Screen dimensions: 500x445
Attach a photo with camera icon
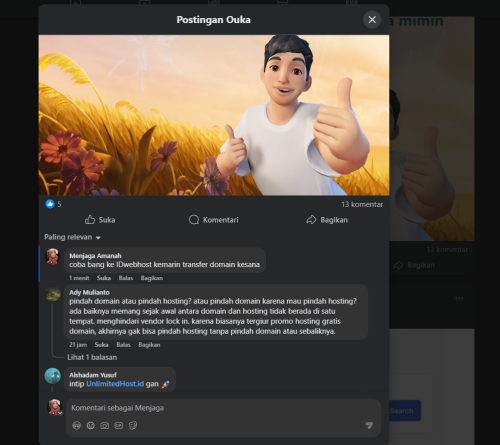[x=105, y=426]
